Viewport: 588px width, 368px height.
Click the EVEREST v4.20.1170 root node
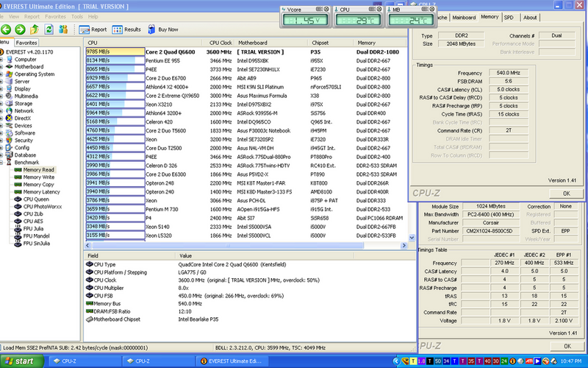(29, 52)
